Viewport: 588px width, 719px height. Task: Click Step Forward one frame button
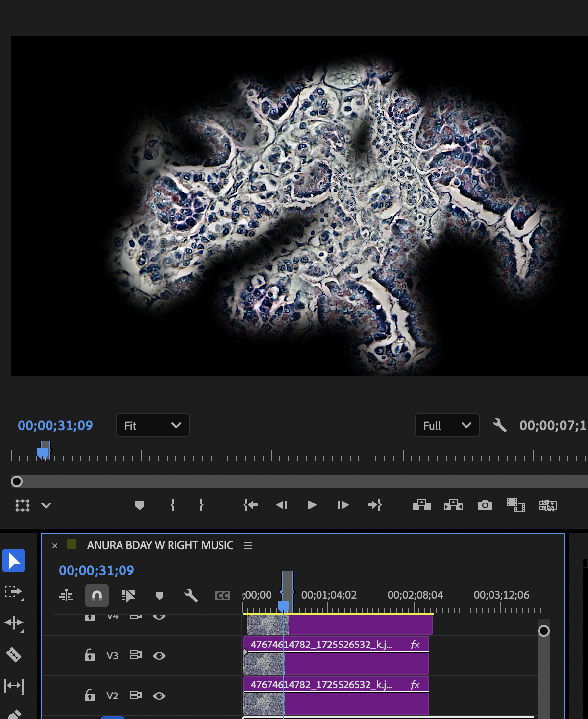(343, 505)
